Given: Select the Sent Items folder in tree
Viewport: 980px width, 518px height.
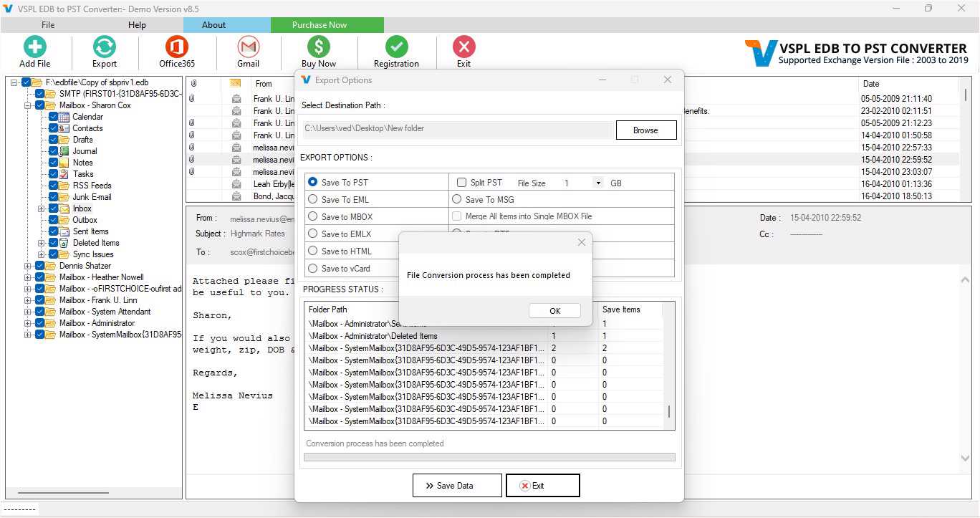Looking at the screenshot, I should coord(90,231).
